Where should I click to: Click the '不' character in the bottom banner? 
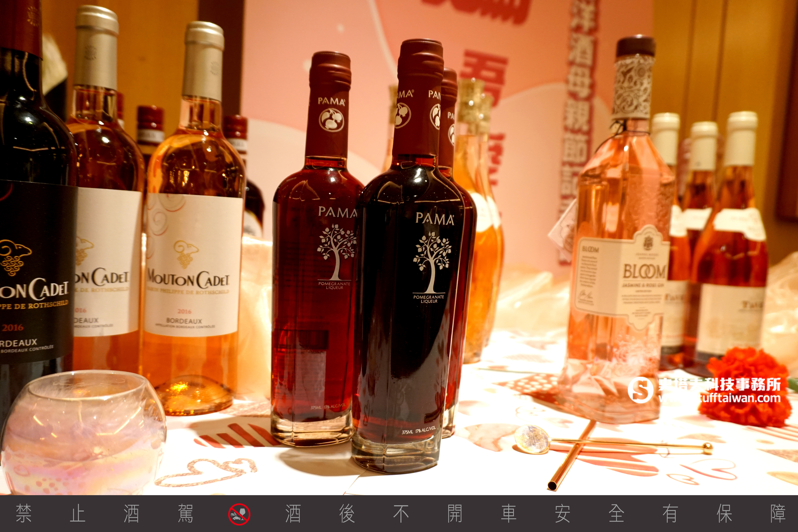tap(401, 514)
